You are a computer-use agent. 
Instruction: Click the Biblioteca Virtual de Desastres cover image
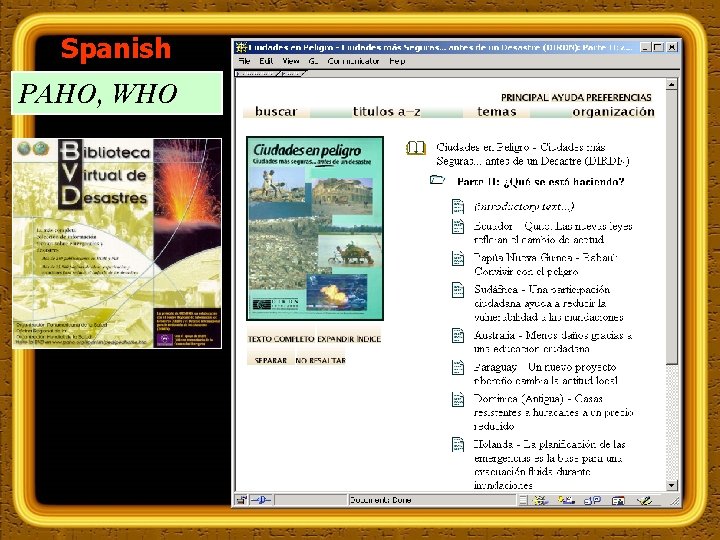(117, 243)
